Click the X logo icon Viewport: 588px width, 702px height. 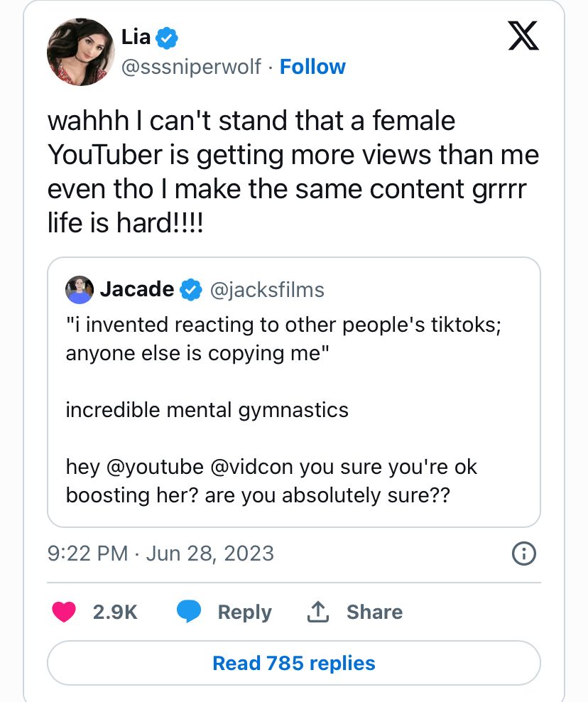pos(524,36)
